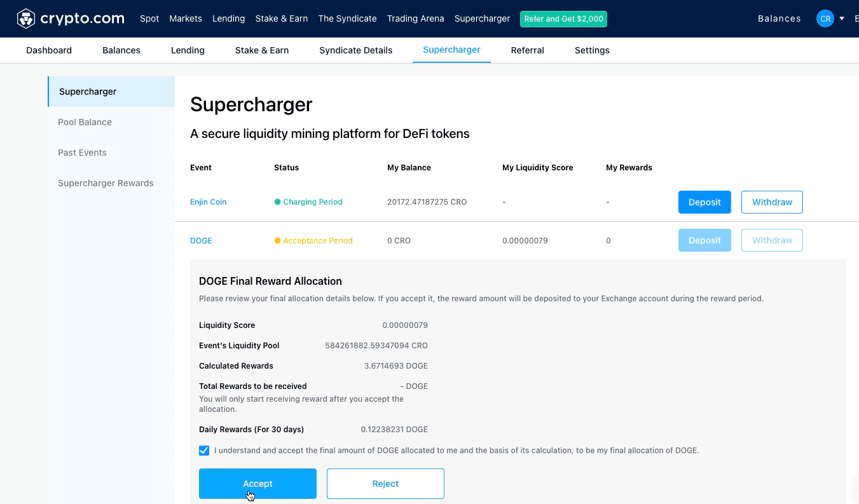This screenshot has height=504, width=859.
Task: Open Pool Balance in the sidebar
Action: tap(111, 122)
